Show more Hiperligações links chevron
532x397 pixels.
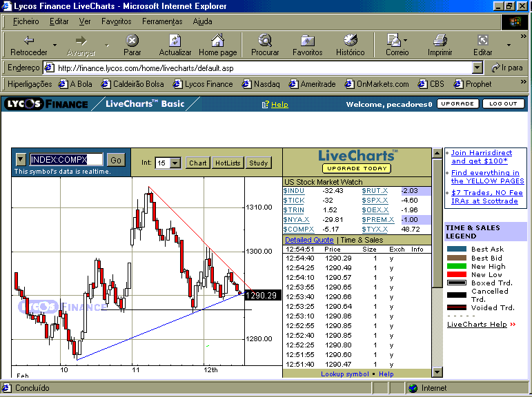[523, 81]
